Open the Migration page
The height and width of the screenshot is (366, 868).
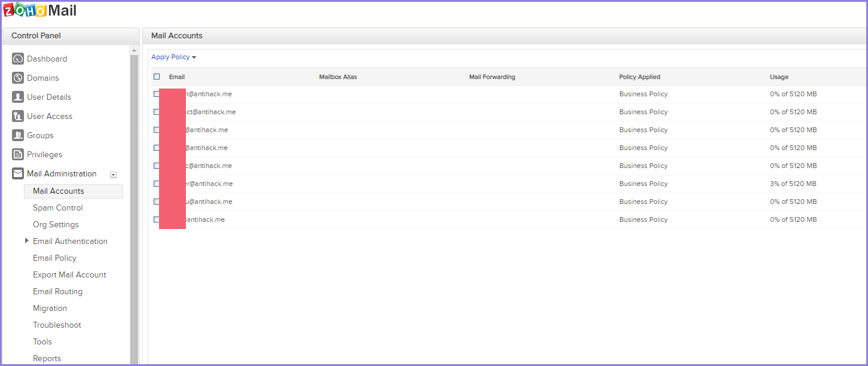[50, 308]
